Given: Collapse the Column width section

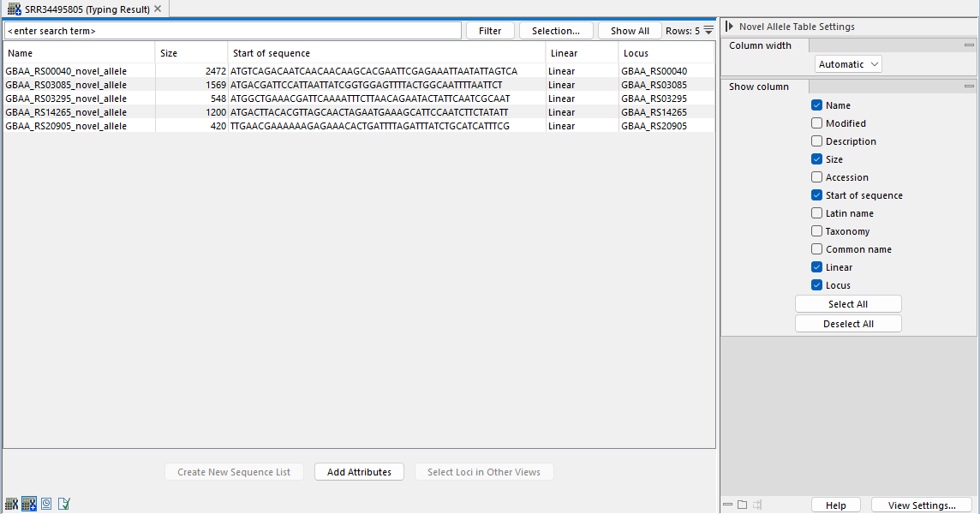Looking at the screenshot, I should pyautogui.click(x=969, y=45).
